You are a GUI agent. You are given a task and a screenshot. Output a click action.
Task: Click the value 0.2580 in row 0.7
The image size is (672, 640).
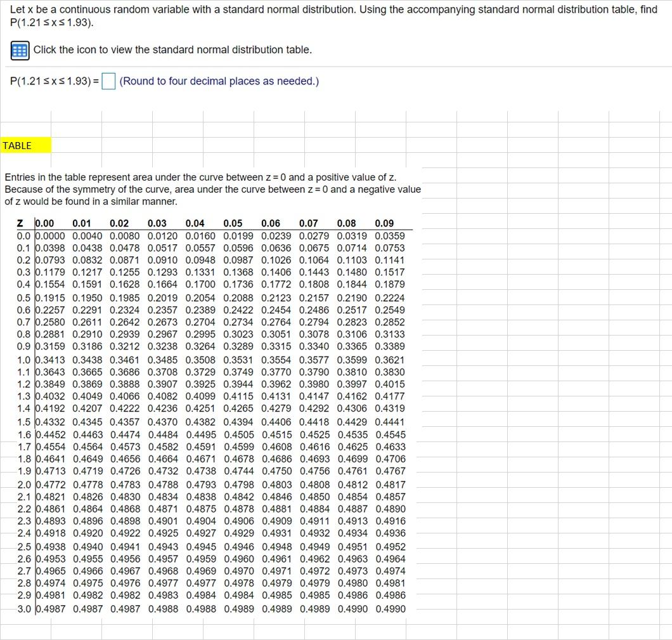click(x=50, y=322)
